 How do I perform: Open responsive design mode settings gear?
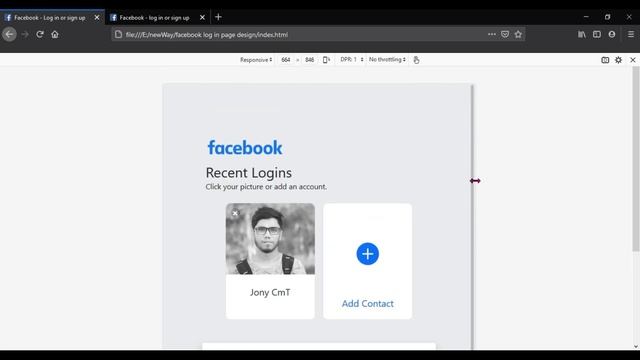[x=618, y=60]
